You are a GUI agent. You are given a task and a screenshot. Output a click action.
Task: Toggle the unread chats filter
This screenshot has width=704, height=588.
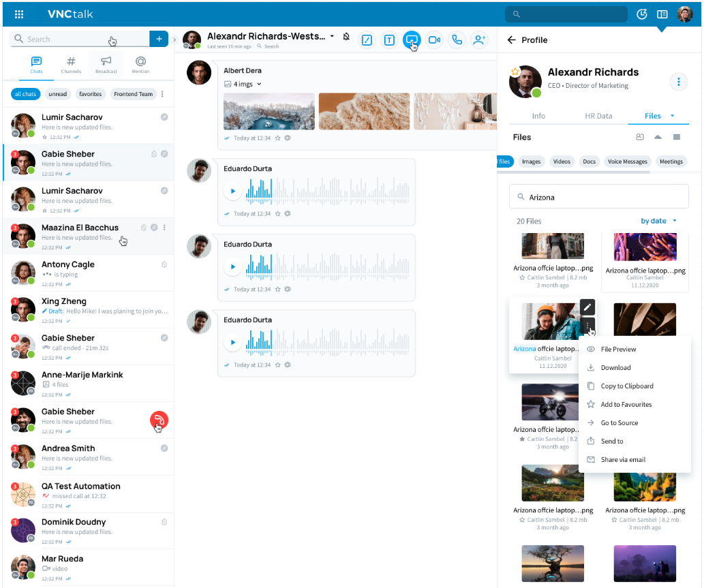pos(58,94)
